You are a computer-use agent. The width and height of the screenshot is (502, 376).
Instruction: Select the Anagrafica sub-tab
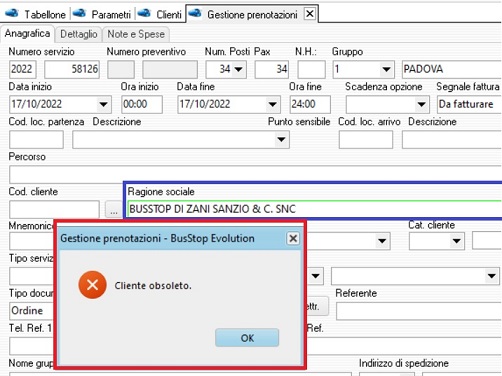[27, 33]
